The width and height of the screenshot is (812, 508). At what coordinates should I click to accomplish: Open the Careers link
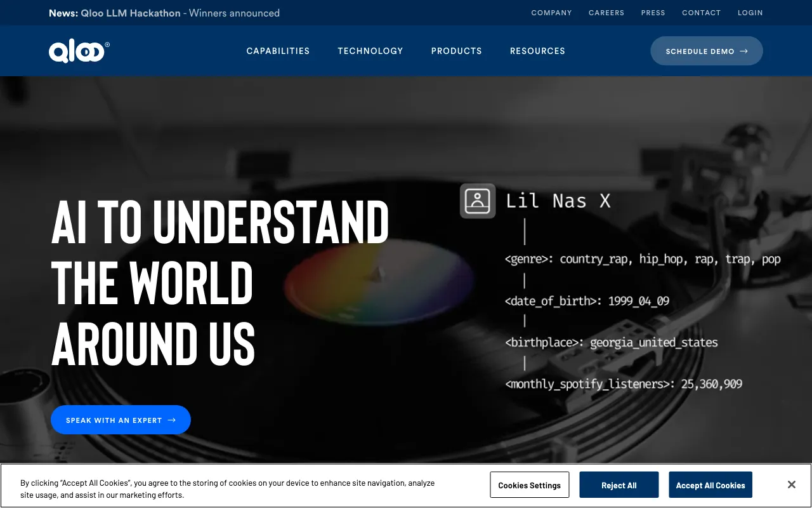click(606, 13)
